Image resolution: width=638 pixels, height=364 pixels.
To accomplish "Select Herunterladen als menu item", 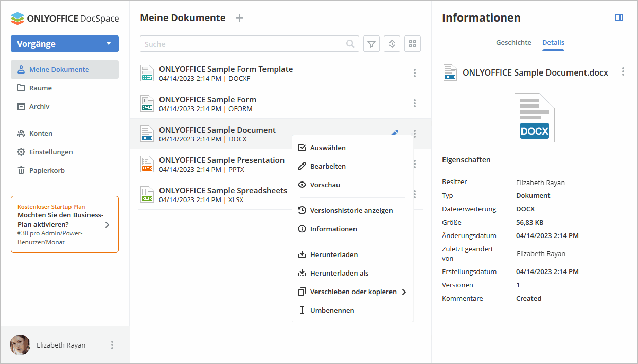I will point(352,273).
